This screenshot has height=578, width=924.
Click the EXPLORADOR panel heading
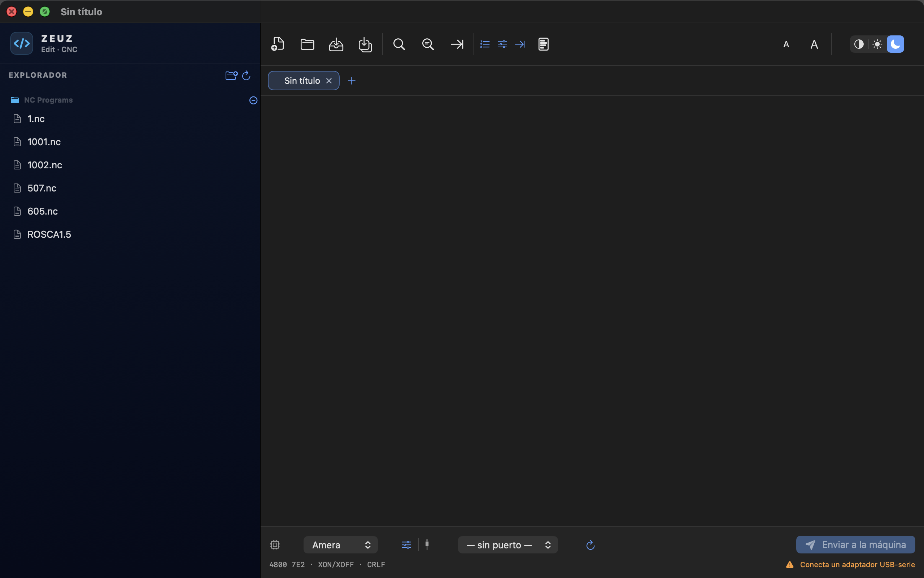38,75
